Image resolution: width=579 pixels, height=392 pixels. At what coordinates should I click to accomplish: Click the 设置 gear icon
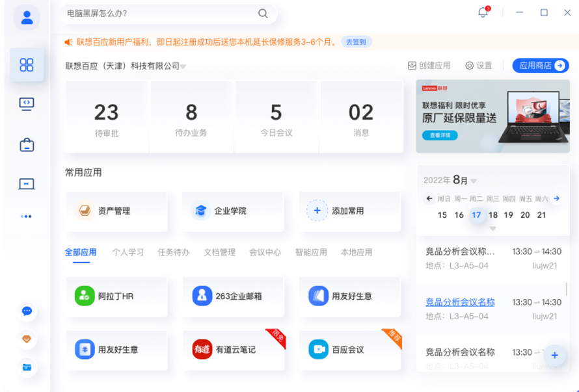pos(469,66)
